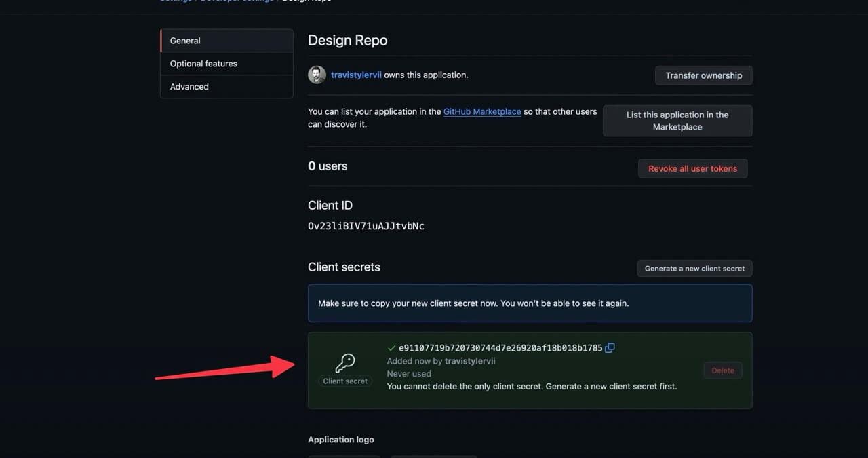
Task: Select the client secret value text
Action: tap(500, 347)
